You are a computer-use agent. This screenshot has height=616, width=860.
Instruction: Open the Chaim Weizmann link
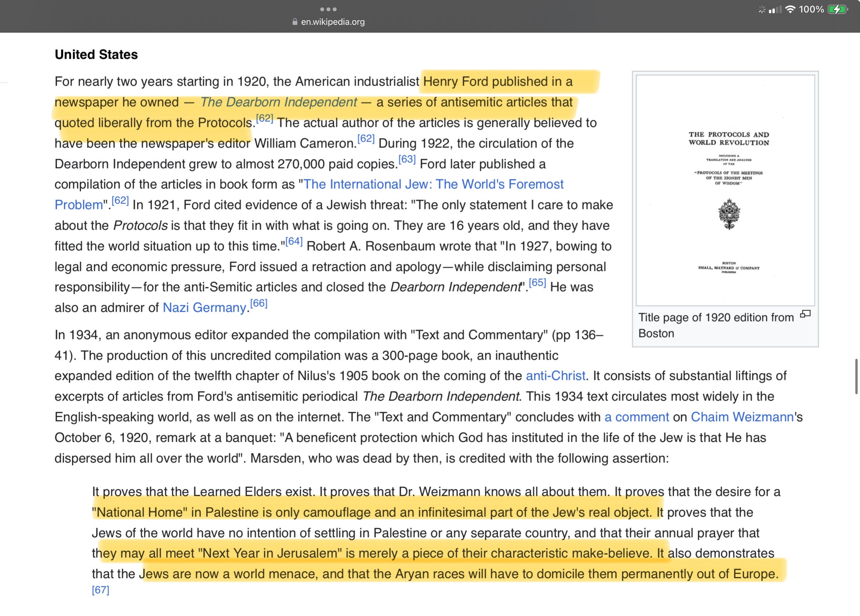click(742, 417)
